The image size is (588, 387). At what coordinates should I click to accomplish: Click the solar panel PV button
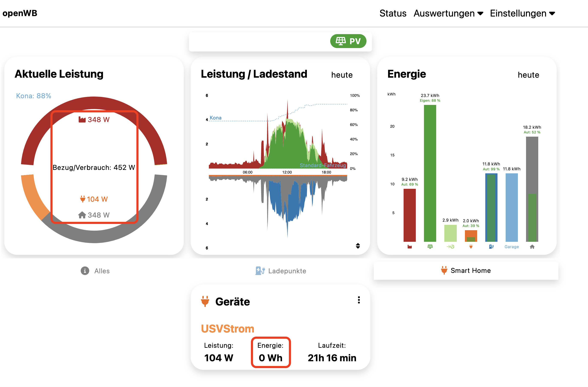point(348,41)
